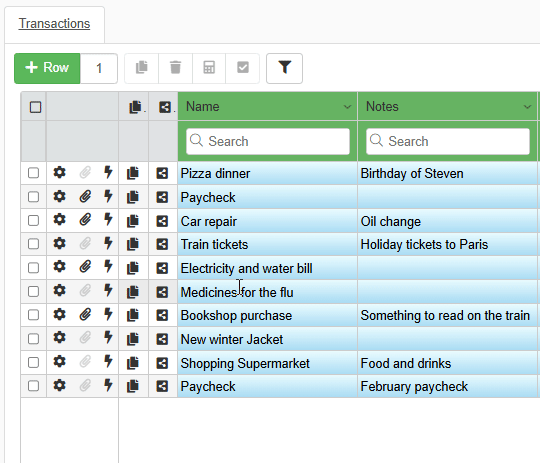Select the Train tickets name cell
This screenshot has width=540, height=463.
(268, 245)
